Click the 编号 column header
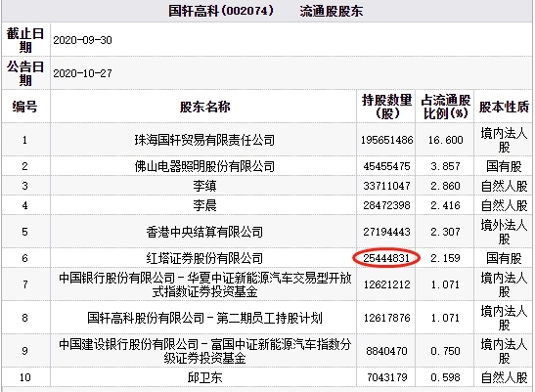The width and height of the screenshot is (535, 392). click(24, 107)
